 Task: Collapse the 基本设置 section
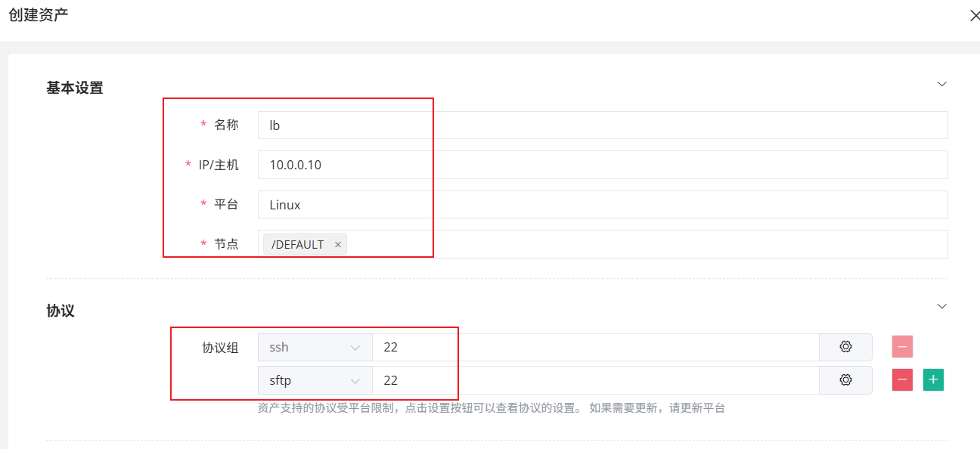(941, 84)
